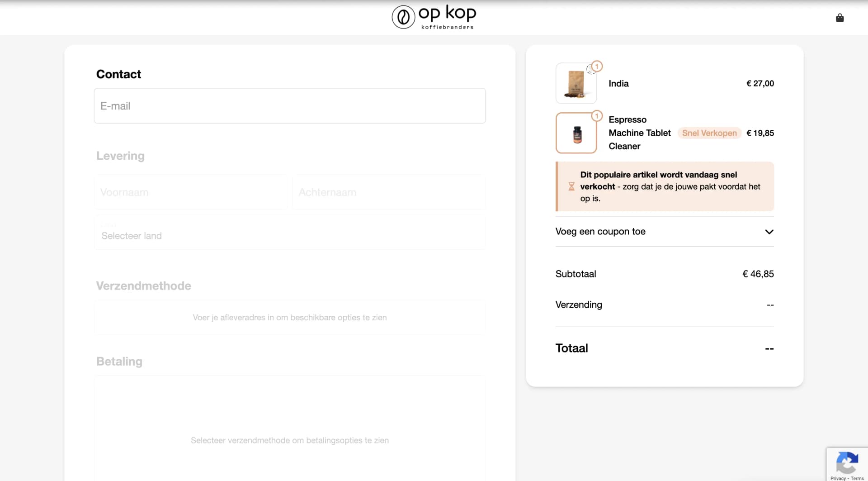Click the Espresso Machine Tablet Cleaner product name
The height and width of the screenshot is (481, 868).
(x=639, y=133)
